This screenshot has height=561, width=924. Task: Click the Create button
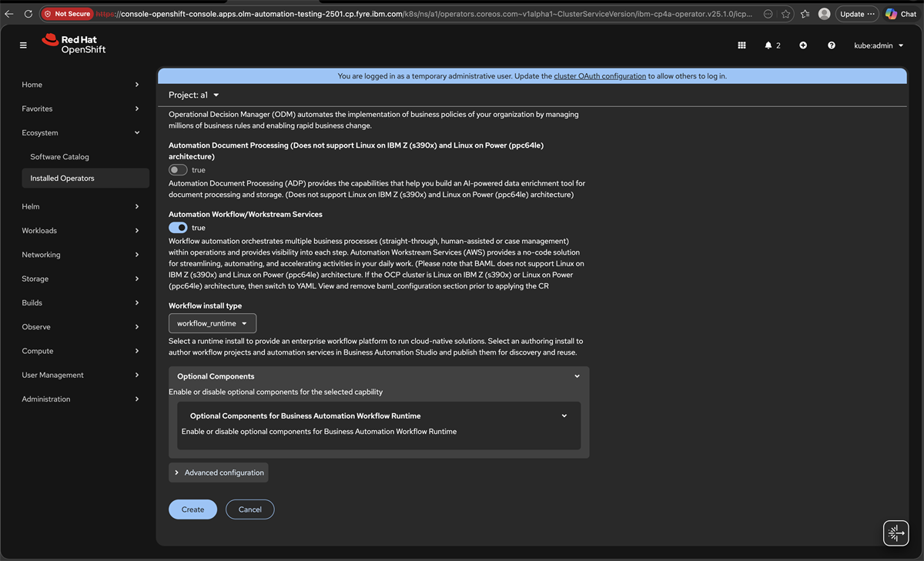point(192,509)
